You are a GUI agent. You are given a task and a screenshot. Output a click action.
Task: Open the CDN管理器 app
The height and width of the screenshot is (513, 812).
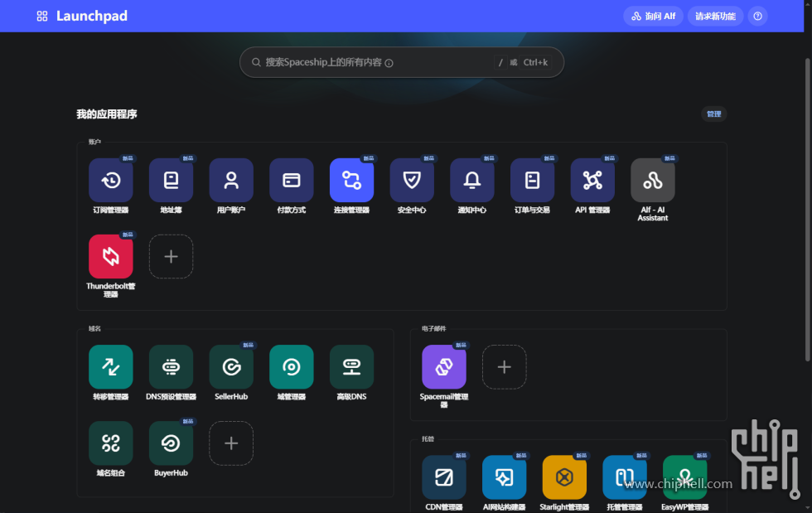pos(444,477)
